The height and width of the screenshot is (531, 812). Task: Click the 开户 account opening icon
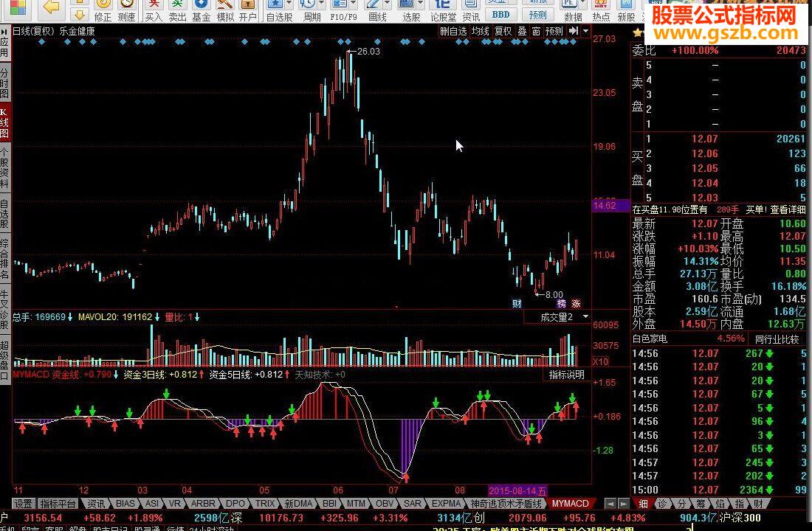[x=248, y=11]
